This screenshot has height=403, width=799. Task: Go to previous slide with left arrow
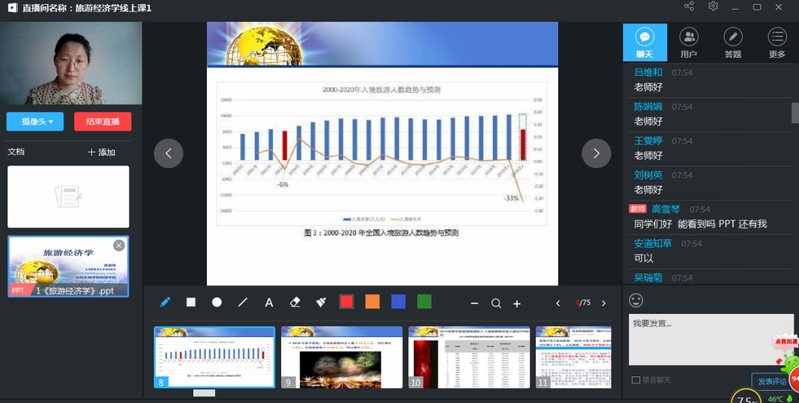click(x=168, y=153)
